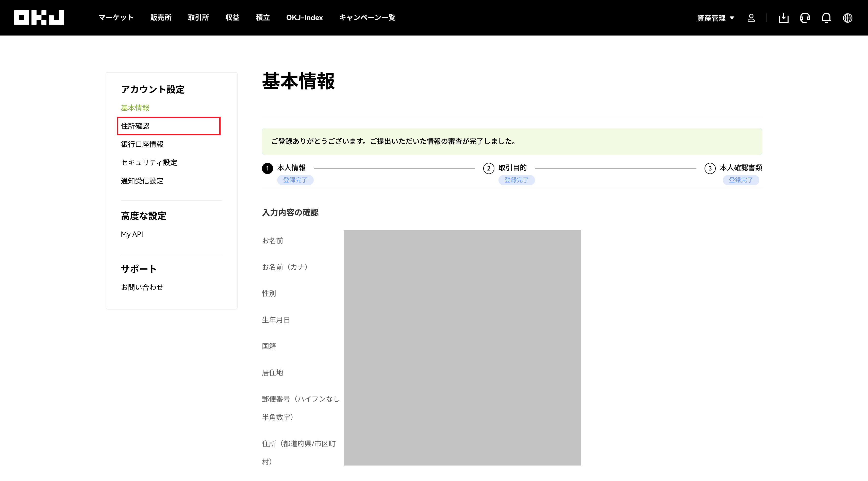Click the registration complete notice banner

coord(512,142)
